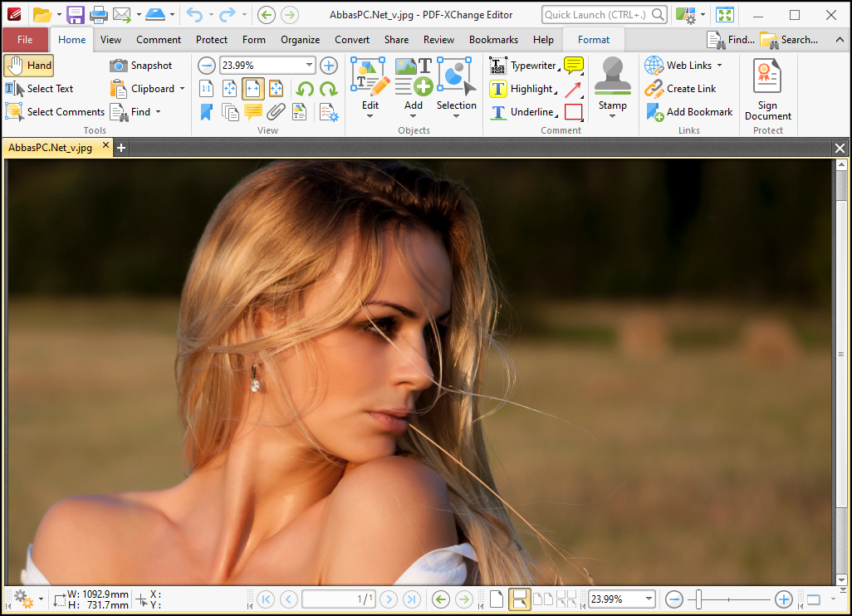
Task: Click the Scan icon in the quick access bar
Action: [155, 15]
